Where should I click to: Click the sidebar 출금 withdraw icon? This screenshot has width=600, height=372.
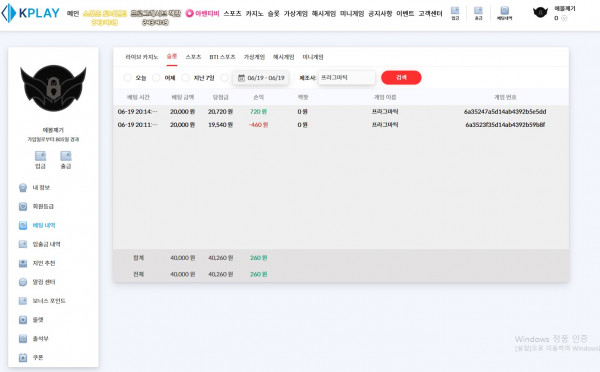coord(66,160)
